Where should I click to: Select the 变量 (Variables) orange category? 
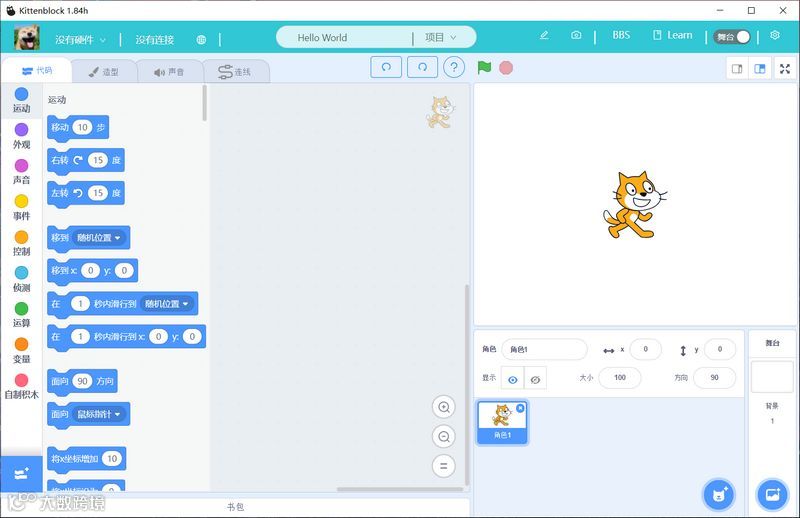point(21,351)
